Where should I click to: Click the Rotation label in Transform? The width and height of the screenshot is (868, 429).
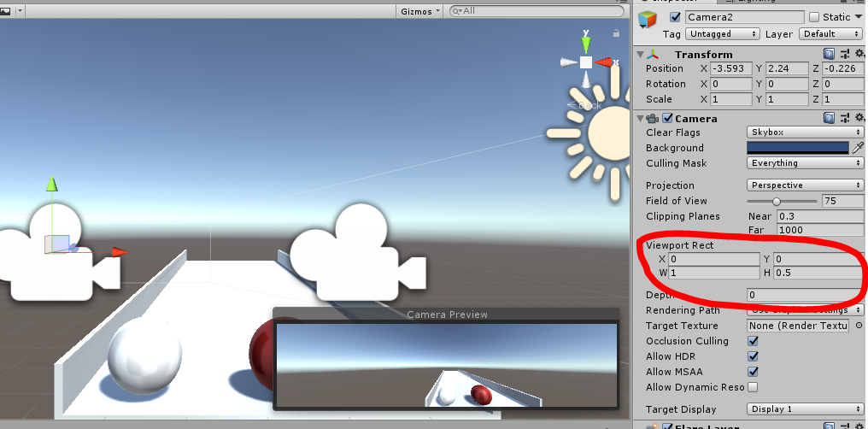pos(666,84)
